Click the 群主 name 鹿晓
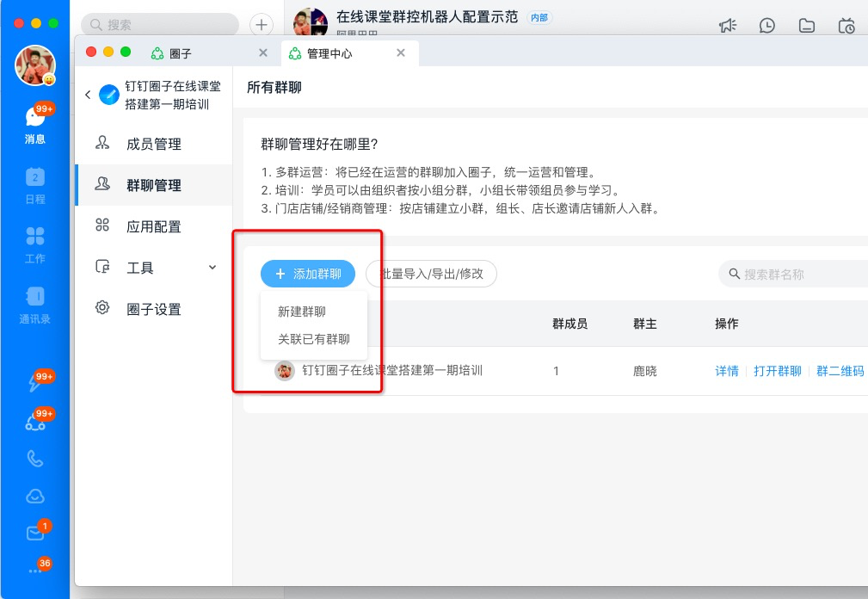 (x=645, y=371)
